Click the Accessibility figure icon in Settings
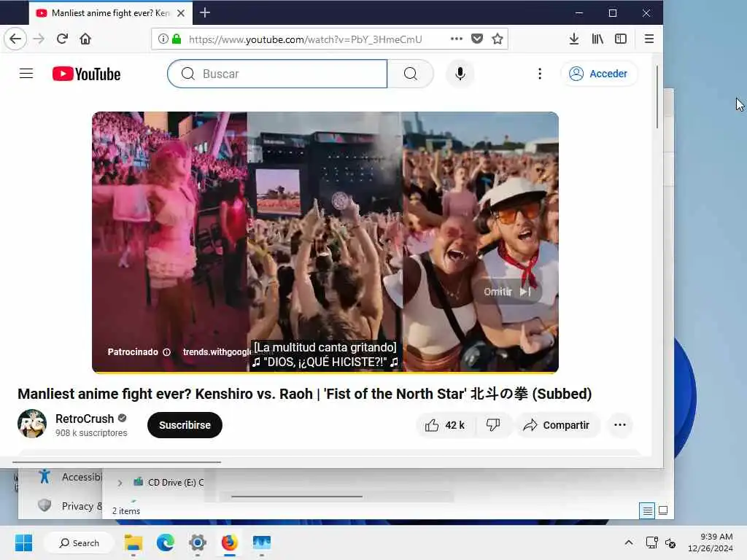This screenshot has height=560, width=747. [44, 476]
